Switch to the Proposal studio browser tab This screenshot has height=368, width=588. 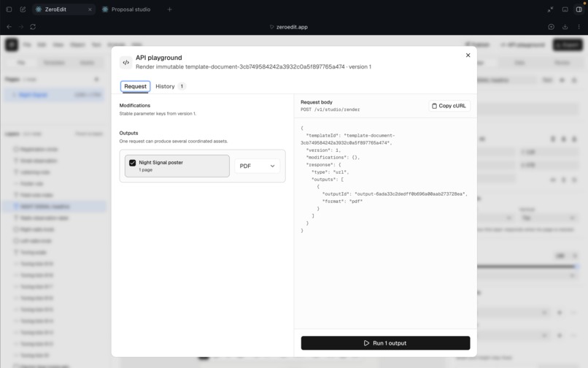(x=126, y=9)
